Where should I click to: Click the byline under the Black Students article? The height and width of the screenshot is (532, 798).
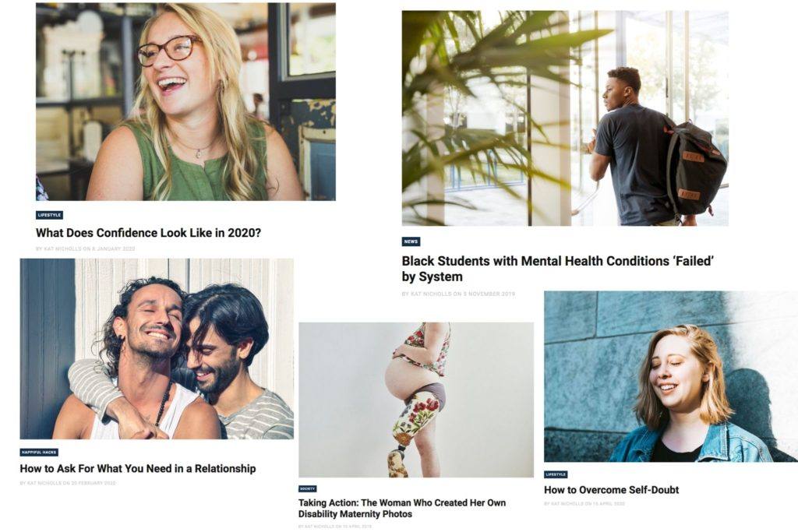458,294
